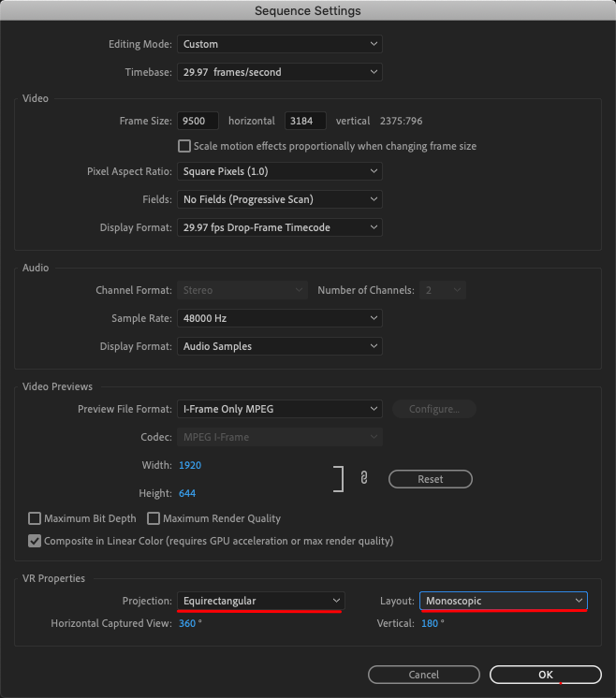
Task: Open the video Display Format dropdown
Action: [280, 227]
